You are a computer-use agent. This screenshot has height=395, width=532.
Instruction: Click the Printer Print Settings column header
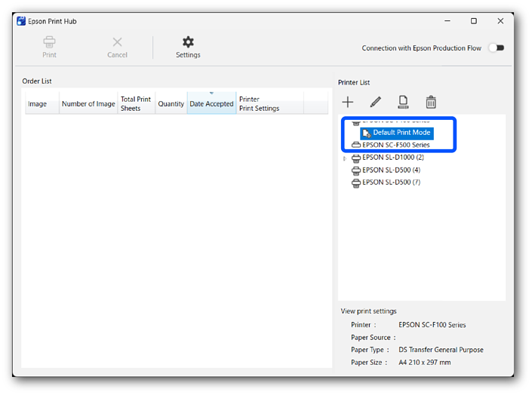(x=259, y=104)
